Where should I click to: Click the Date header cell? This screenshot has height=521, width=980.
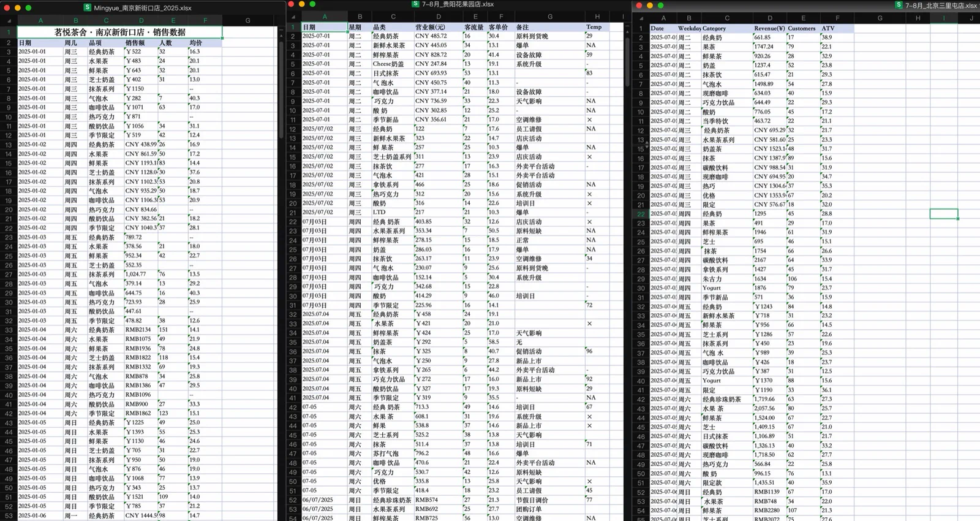[663, 28]
